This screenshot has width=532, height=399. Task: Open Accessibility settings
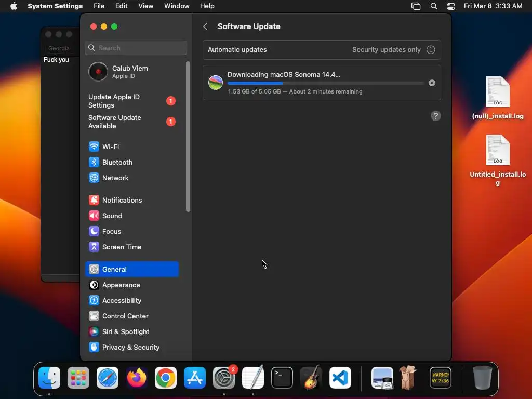click(x=131, y=301)
